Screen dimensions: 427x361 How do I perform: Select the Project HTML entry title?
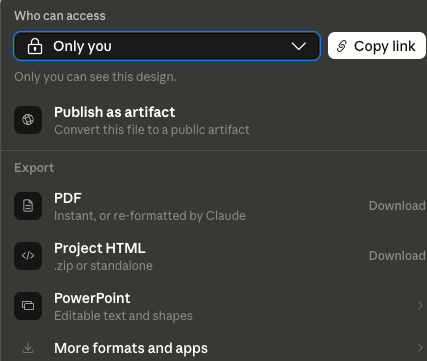coord(100,248)
